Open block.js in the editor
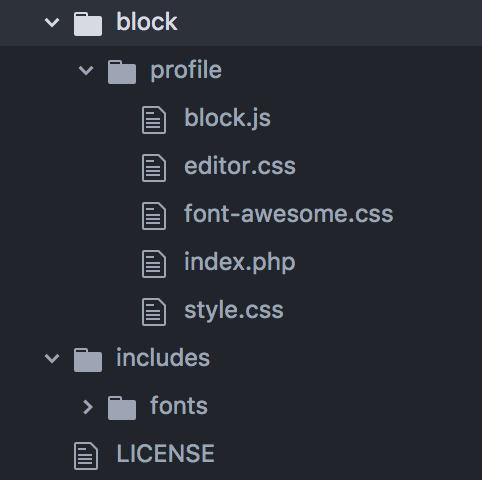 [x=227, y=118]
